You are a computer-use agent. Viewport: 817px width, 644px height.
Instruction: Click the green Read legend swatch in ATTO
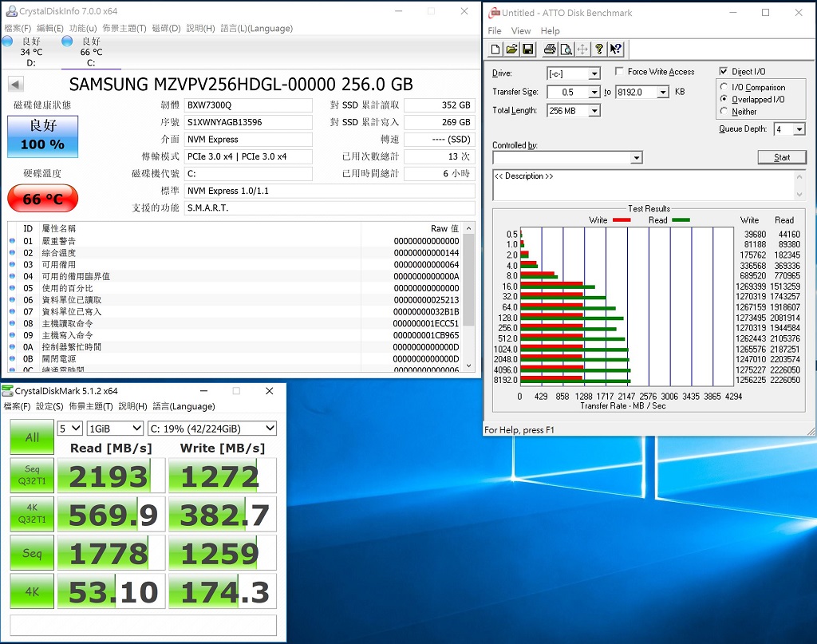pyautogui.click(x=681, y=220)
